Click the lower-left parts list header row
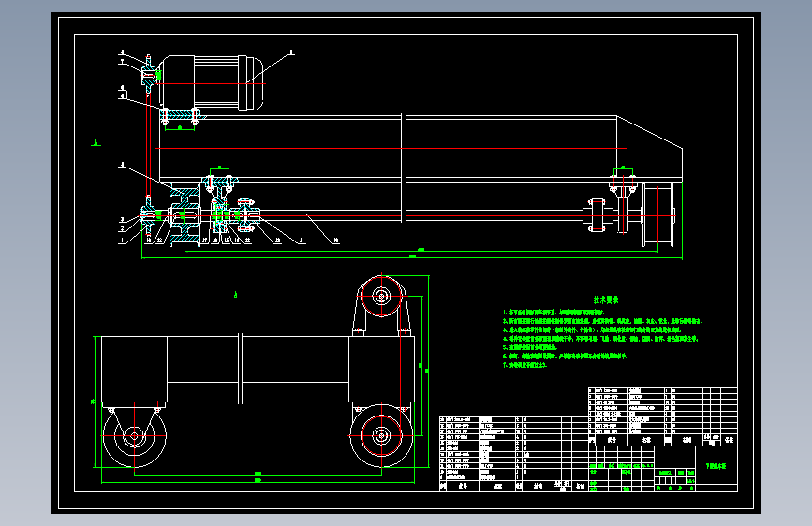Viewport: 812px width, 526px height. pyautogui.click(x=514, y=487)
